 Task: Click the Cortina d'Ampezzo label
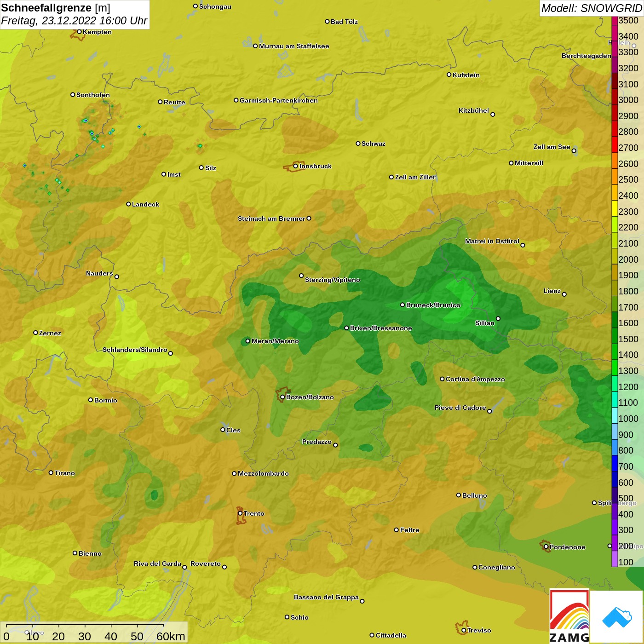click(475, 379)
